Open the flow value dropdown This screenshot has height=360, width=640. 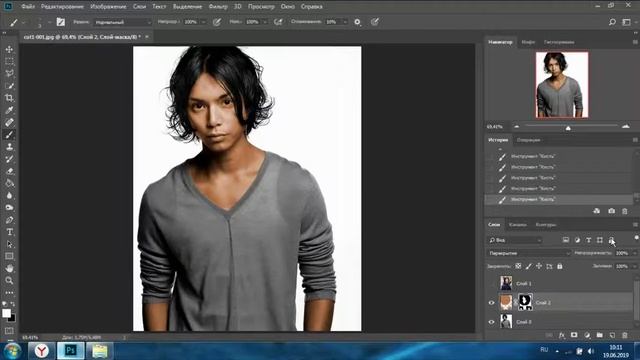pos(264,22)
